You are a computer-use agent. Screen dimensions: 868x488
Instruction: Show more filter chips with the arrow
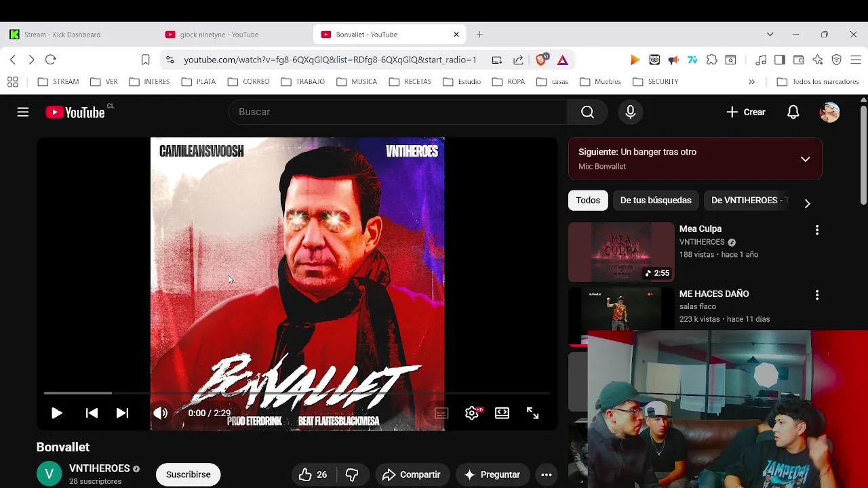click(807, 203)
